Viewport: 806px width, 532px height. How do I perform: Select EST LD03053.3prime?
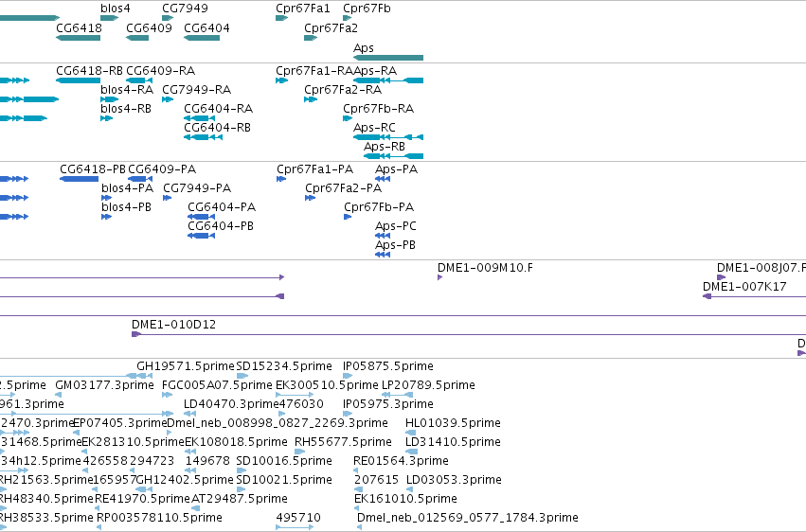pyautogui.click(x=454, y=480)
